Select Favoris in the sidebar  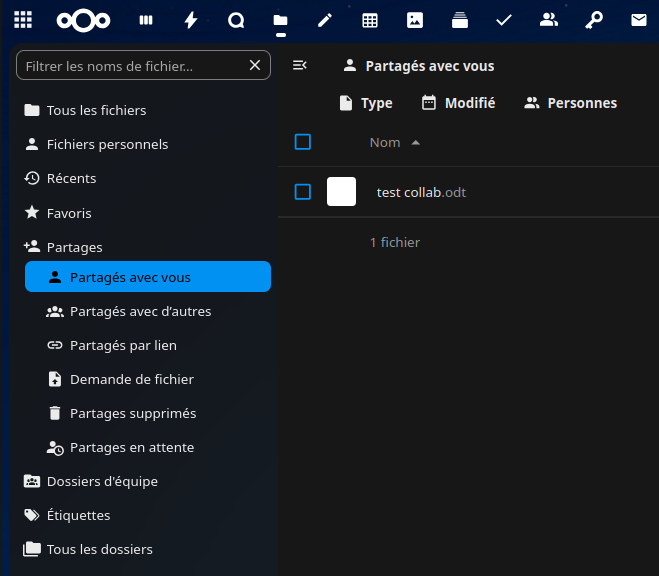click(x=69, y=213)
